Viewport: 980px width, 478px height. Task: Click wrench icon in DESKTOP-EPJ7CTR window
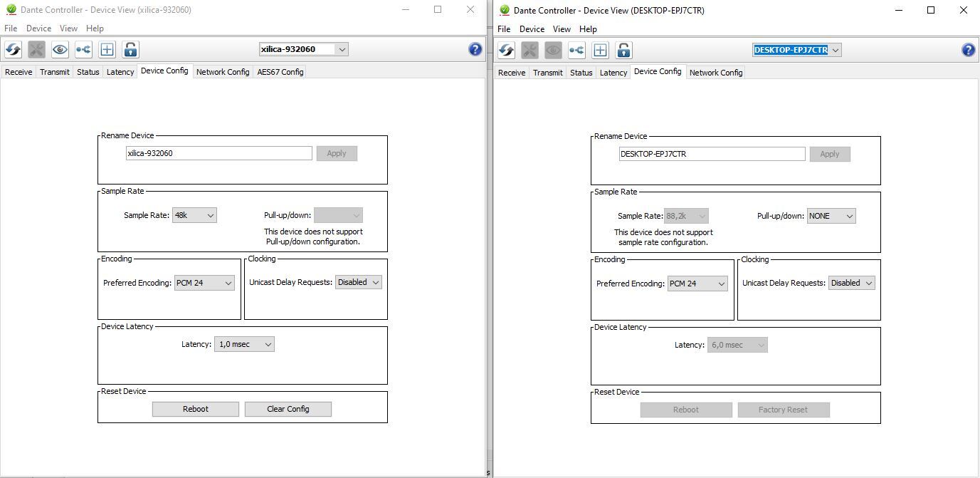[x=529, y=50]
